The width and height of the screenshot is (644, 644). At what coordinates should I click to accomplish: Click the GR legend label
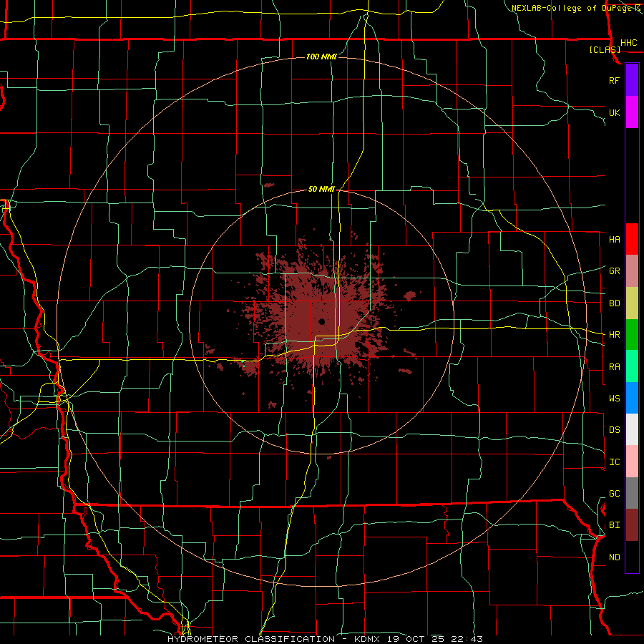click(x=615, y=270)
